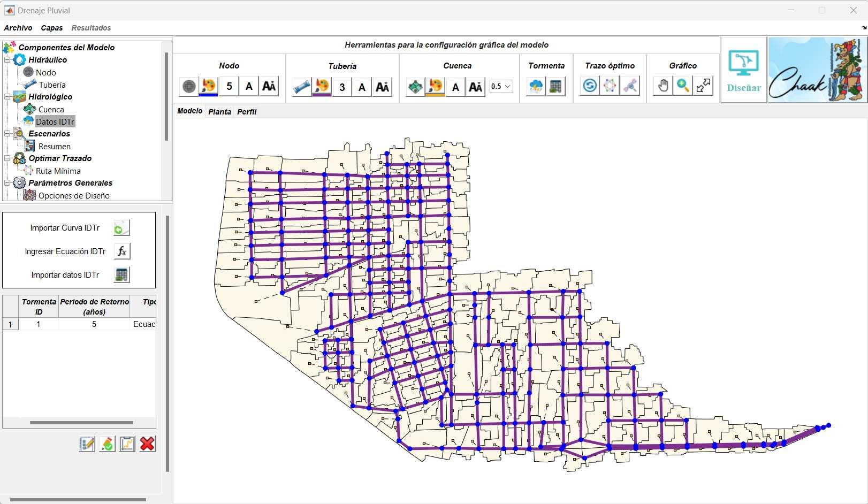Image resolution: width=868 pixels, height=504 pixels.
Task: Open the Archivo menu
Action: click(x=18, y=28)
